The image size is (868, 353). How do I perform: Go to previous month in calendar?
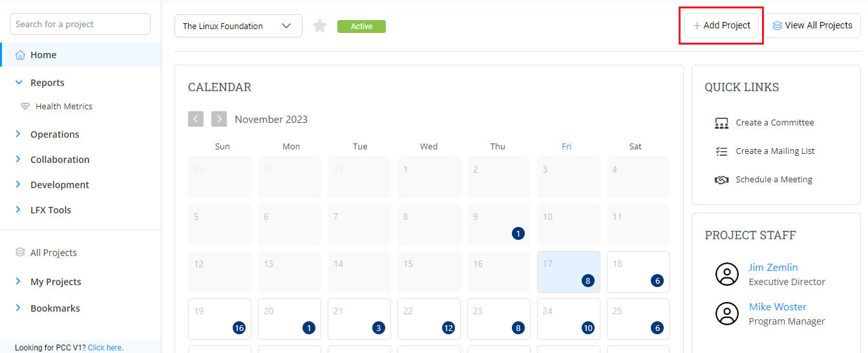coord(196,119)
